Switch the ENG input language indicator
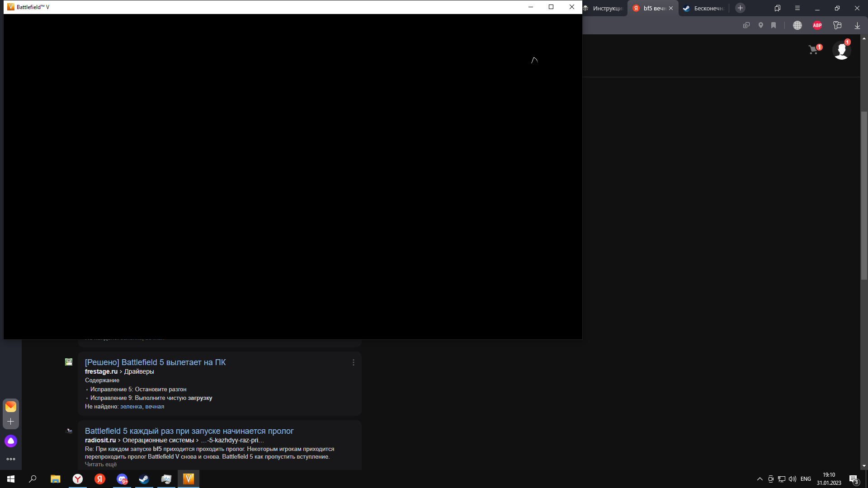This screenshot has width=868, height=488. [806, 479]
